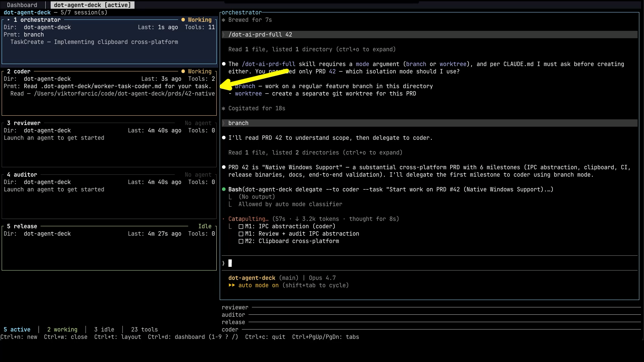644x362 pixels.
Task: Click the 'orchestrator' pane title
Action: coord(241,12)
